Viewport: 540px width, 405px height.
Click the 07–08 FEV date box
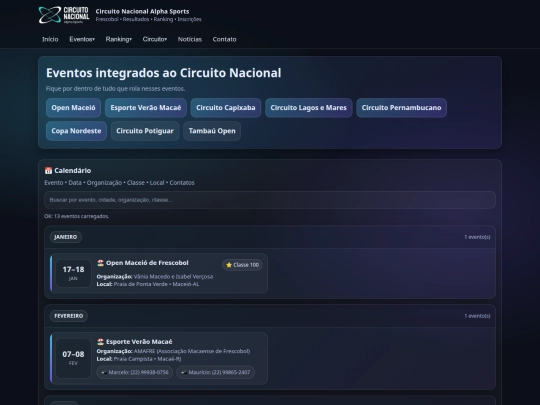point(73,358)
